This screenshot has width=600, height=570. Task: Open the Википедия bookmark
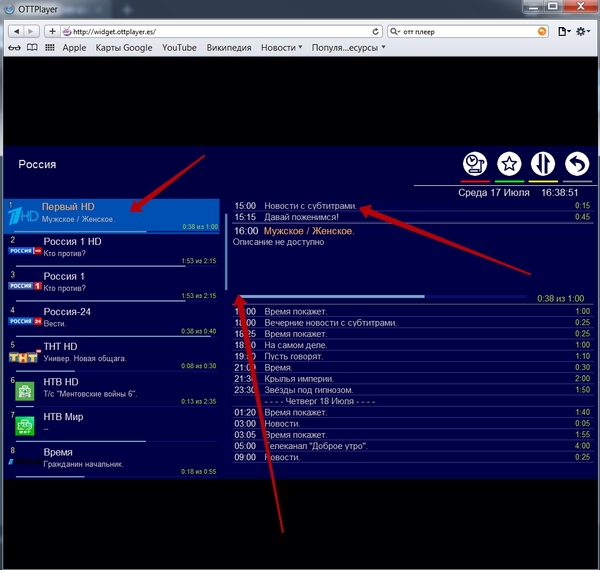[229, 48]
